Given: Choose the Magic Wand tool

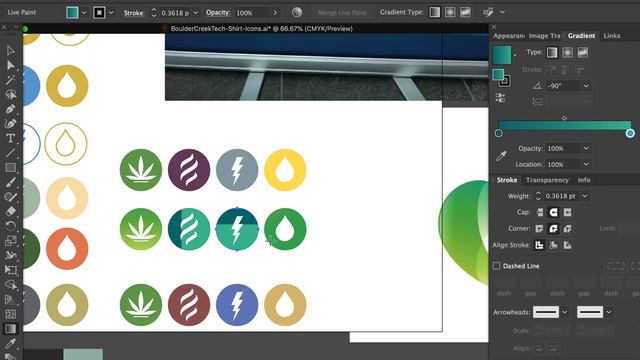Looking at the screenshot, I should click(11, 79).
